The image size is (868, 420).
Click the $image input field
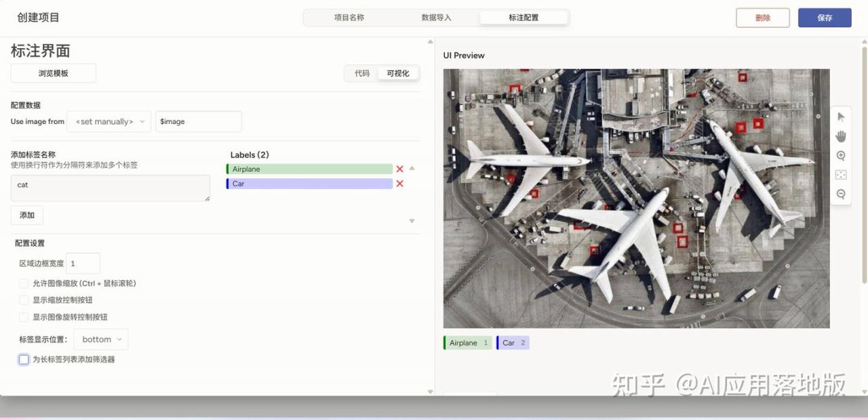pos(199,122)
